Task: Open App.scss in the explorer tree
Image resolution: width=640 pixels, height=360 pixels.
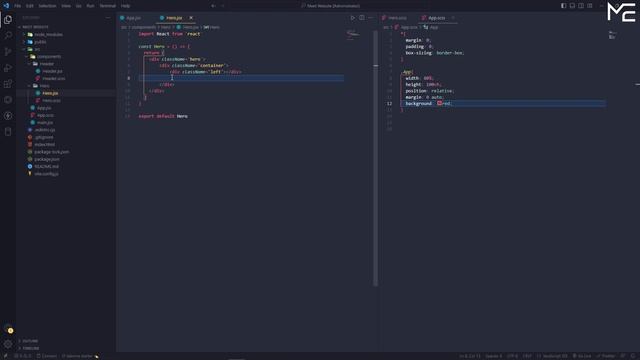Action: (x=45, y=116)
